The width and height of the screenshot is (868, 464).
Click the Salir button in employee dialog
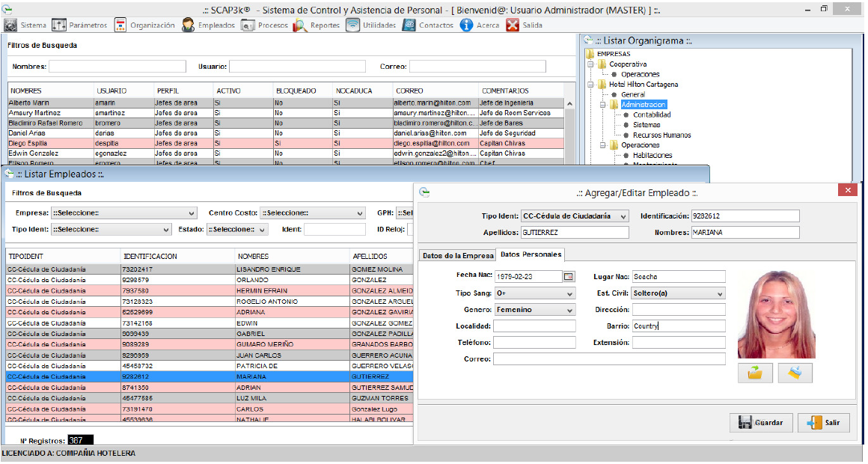tap(823, 423)
